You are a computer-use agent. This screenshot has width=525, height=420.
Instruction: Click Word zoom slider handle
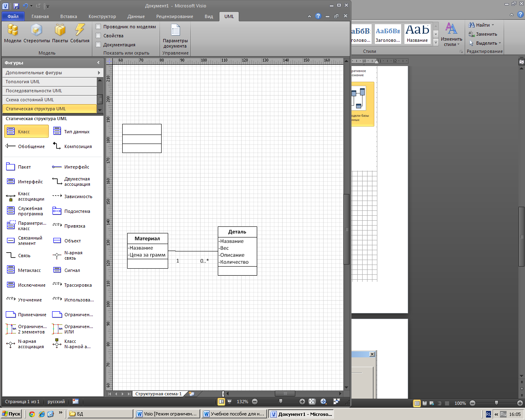click(x=496, y=403)
